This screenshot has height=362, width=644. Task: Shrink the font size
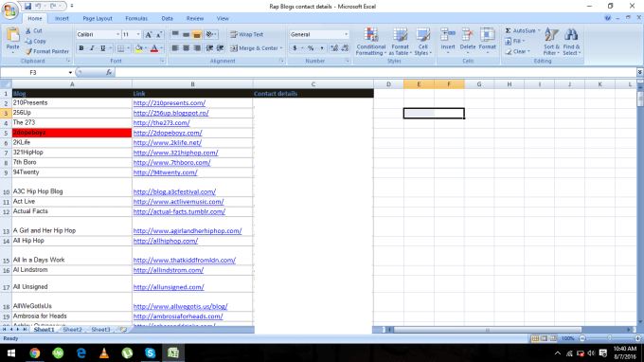(159, 34)
